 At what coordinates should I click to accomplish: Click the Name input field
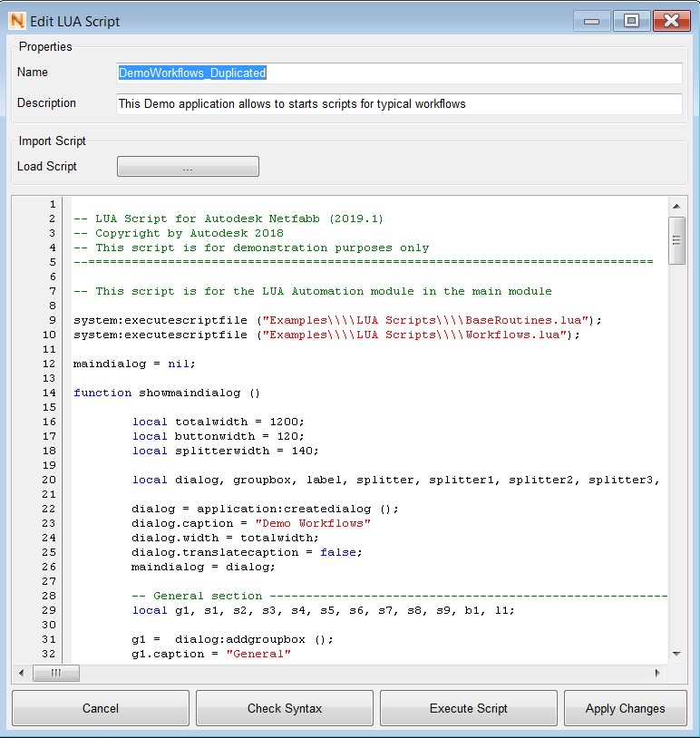click(x=399, y=73)
